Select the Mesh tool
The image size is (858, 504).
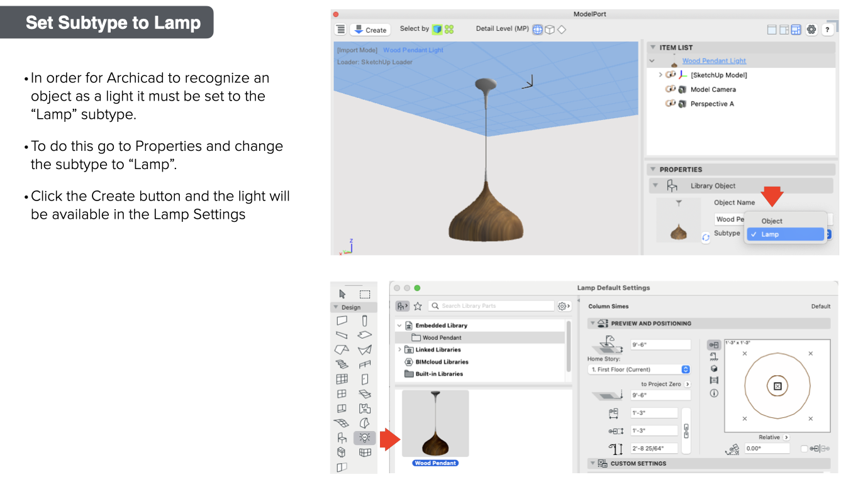(x=342, y=423)
